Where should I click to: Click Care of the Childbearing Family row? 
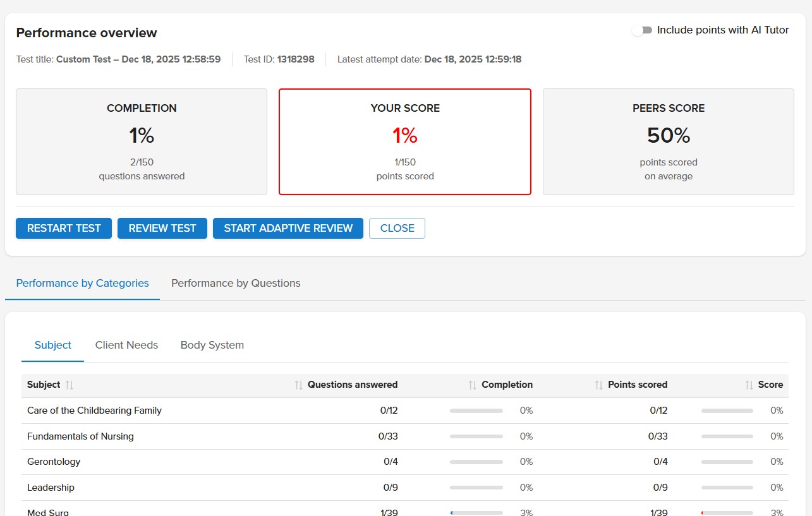[95, 411]
